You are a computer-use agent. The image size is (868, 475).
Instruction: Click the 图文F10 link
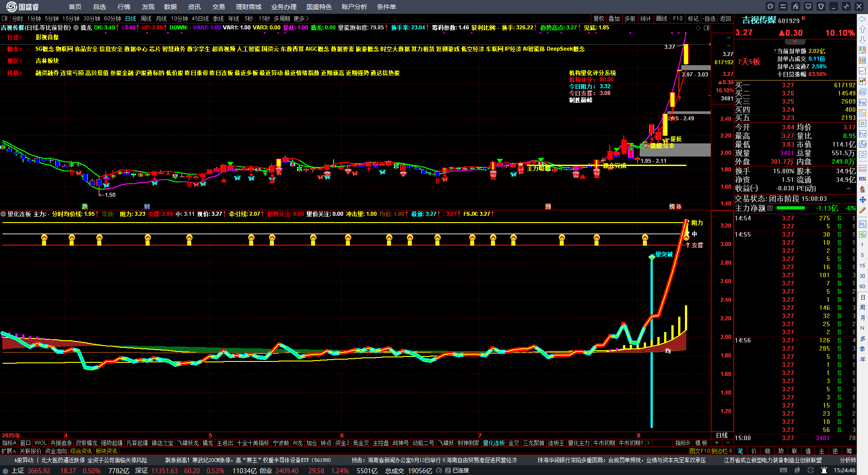click(699, 451)
